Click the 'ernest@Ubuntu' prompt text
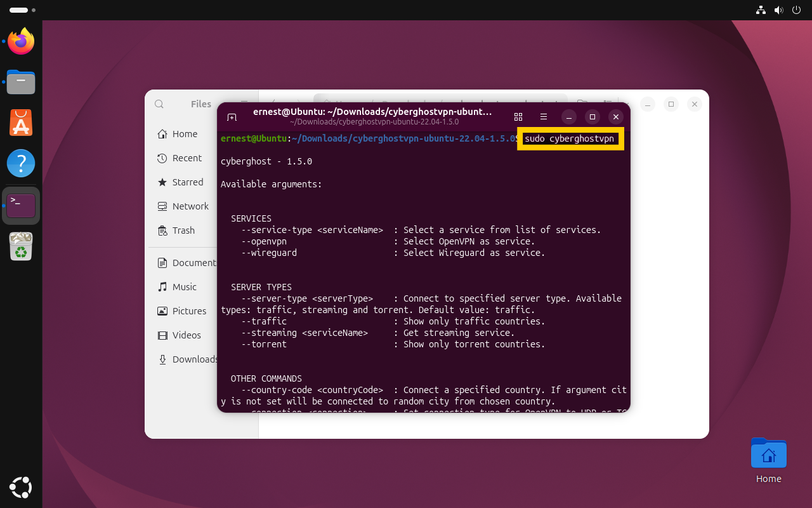Viewport: 812px width, 508px height. click(254, 138)
